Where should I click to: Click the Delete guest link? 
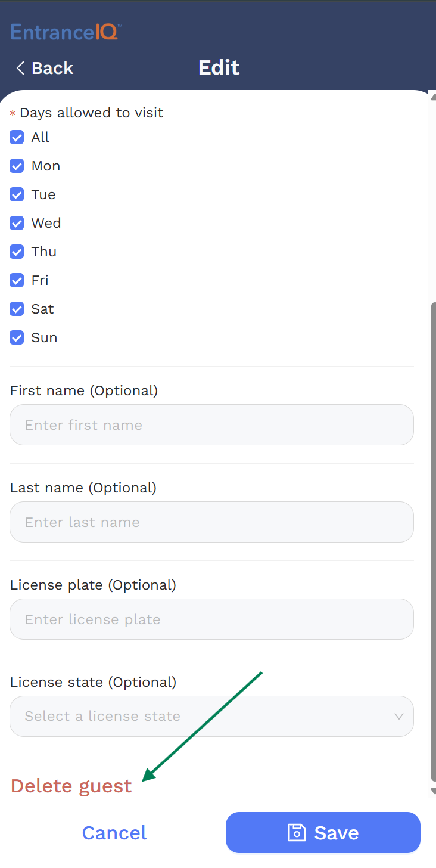click(71, 786)
